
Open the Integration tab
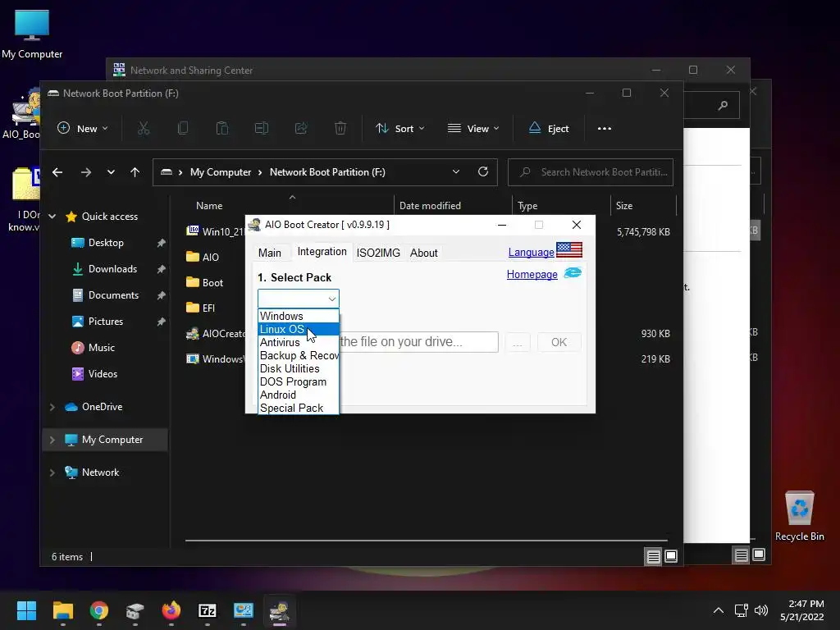322,252
